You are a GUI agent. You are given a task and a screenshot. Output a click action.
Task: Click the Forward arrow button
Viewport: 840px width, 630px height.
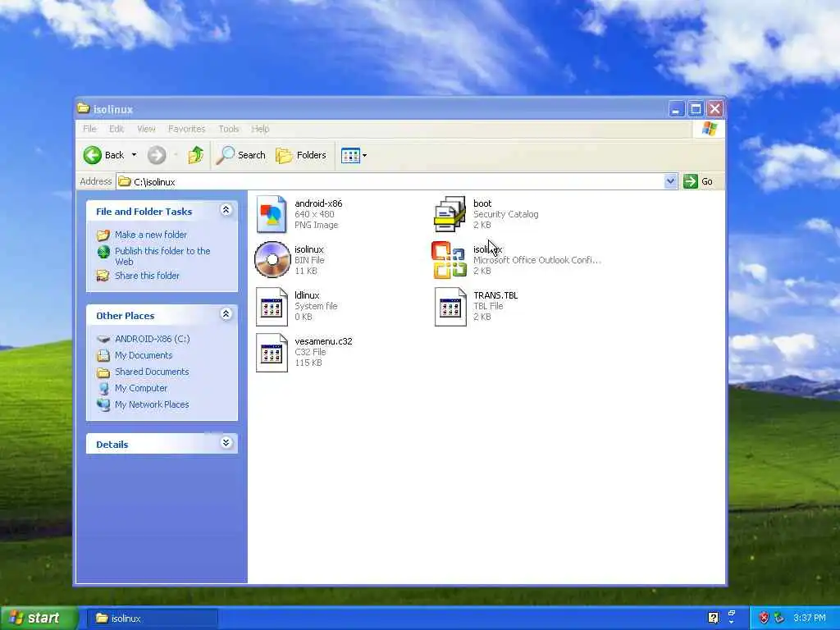tap(157, 155)
